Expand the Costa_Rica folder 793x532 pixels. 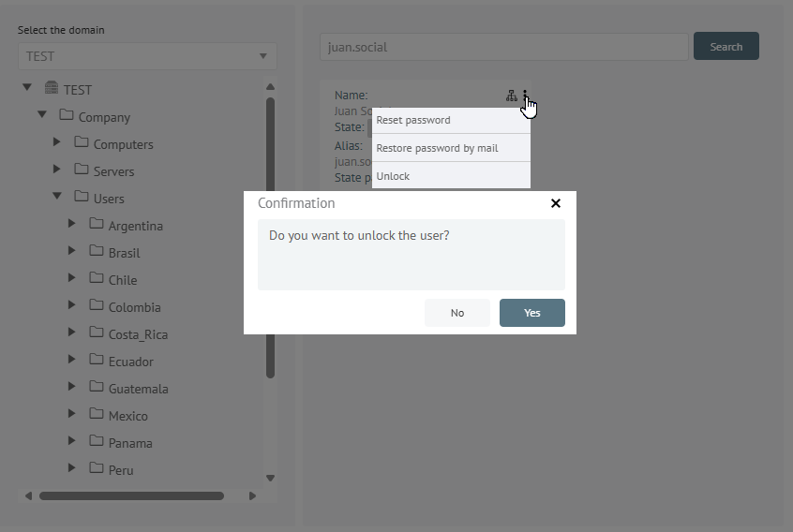pos(72,332)
